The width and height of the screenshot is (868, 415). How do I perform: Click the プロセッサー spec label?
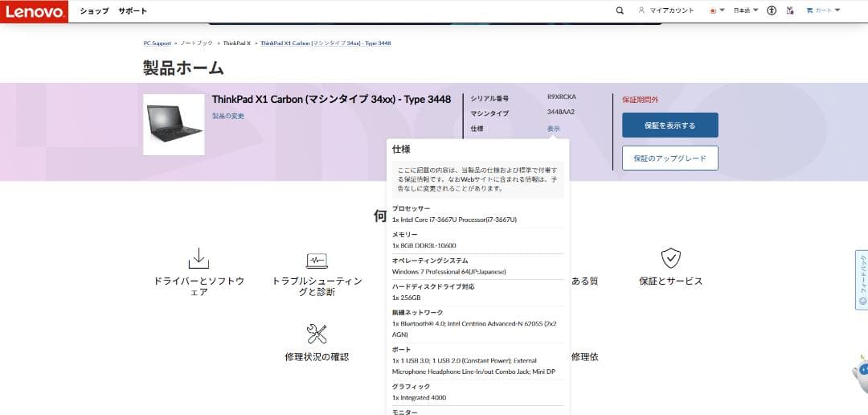coord(411,208)
